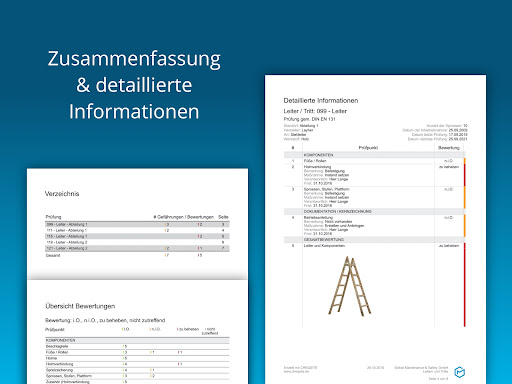Click the 'Gesamt' totals row label

tap(53, 255)
